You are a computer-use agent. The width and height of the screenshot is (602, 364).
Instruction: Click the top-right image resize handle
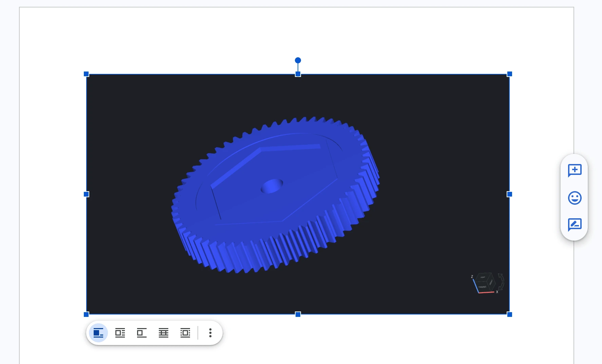tap(509, 74)
